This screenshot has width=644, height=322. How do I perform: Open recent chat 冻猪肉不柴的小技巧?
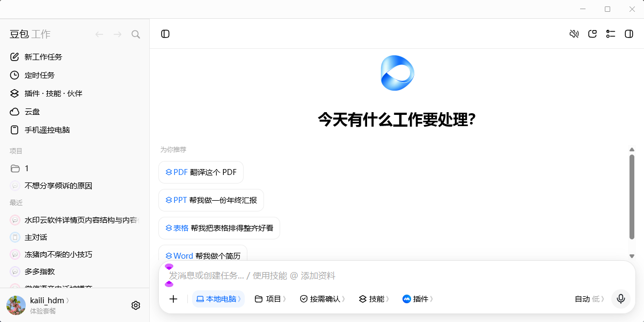tap(75, 254)
